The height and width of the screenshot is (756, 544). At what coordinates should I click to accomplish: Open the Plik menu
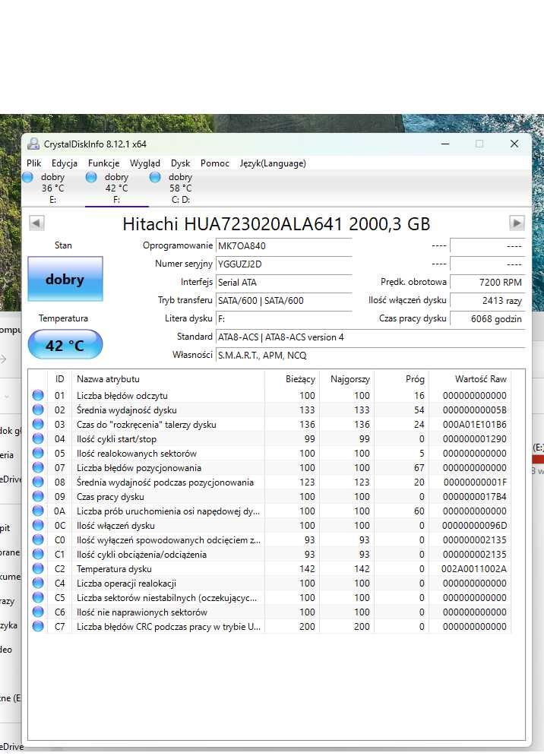pyautogui.click(x=33, y=163)
